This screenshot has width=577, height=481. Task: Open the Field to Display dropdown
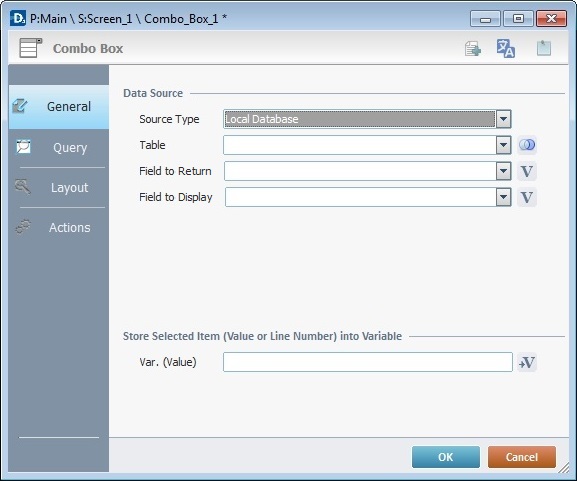503,197
